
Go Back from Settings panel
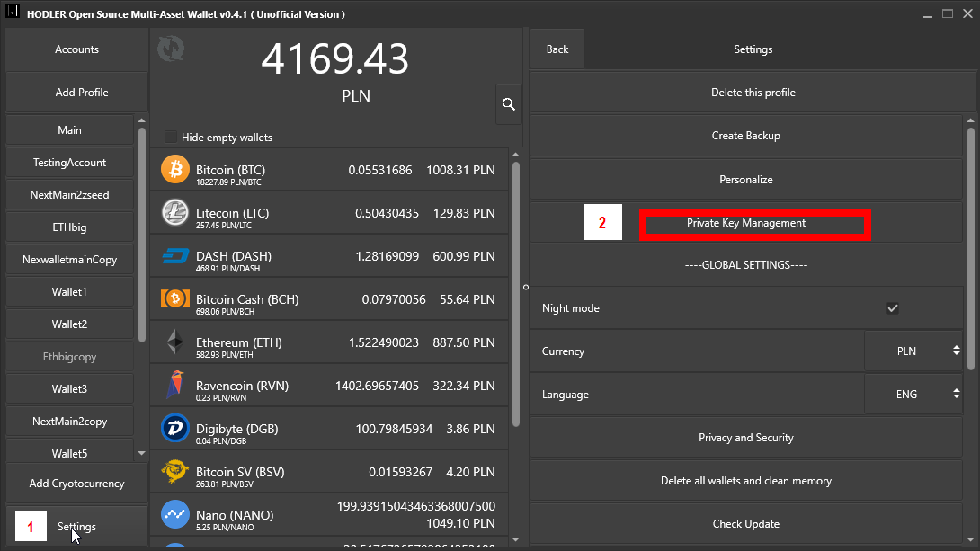(x=557, y=49)
